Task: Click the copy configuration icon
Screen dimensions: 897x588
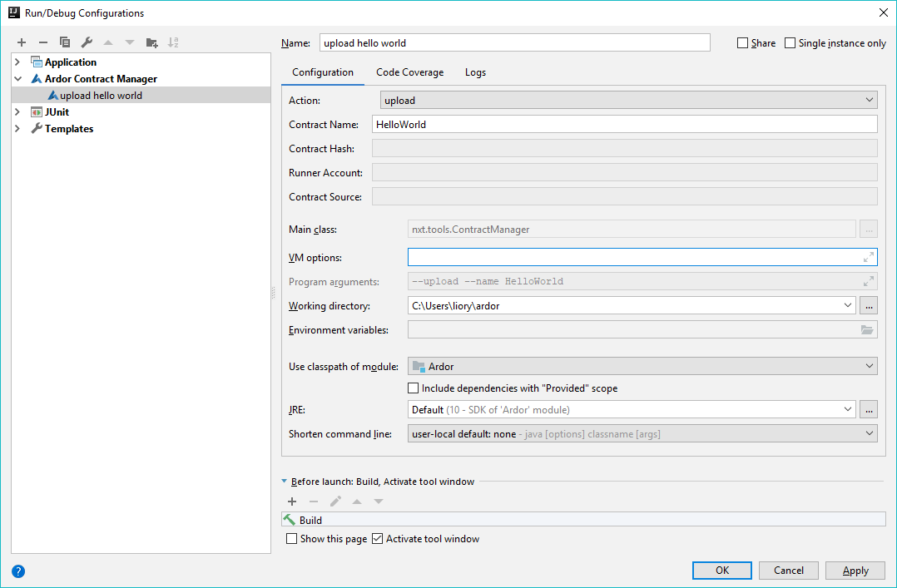Action: coord(65,42)
